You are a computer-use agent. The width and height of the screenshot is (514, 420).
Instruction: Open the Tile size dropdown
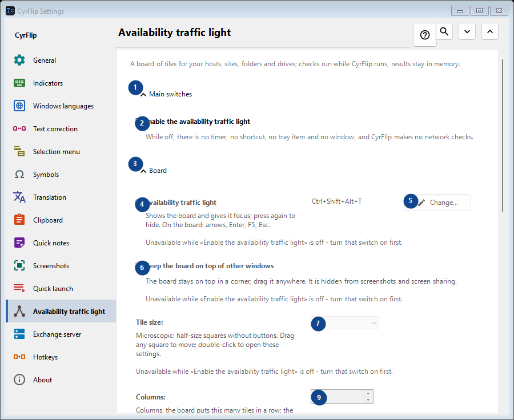point(345,322)
